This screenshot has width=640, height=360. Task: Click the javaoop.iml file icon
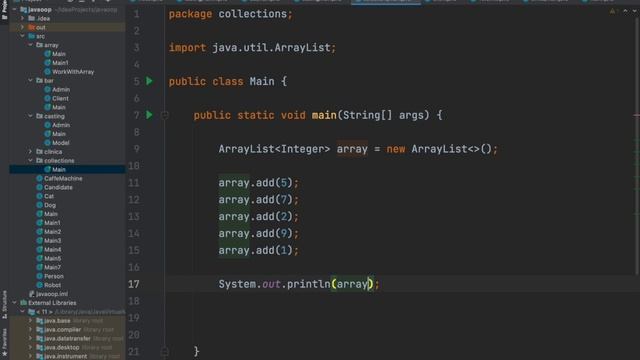pos(31,294)
